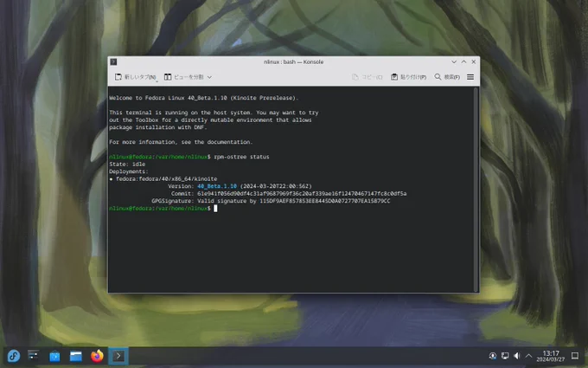This screenshot has height=368, width=588.
Task: Click the Paste toolbar button
Action: 408,77
